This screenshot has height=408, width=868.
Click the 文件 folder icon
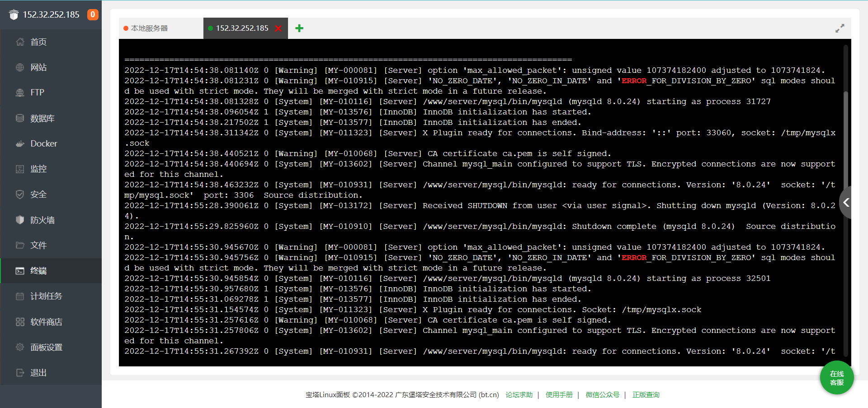20,245
